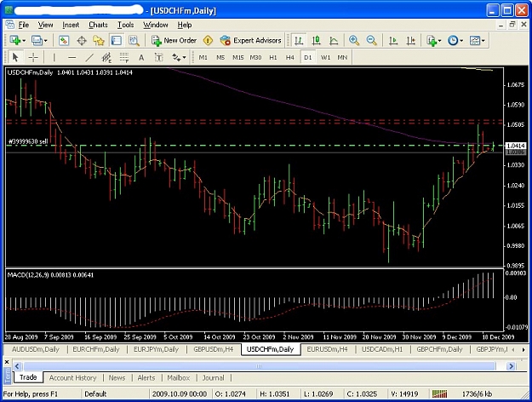Choose the horizontal line tool
Viewport: 532px width, 402px height.
click(72, 57)
